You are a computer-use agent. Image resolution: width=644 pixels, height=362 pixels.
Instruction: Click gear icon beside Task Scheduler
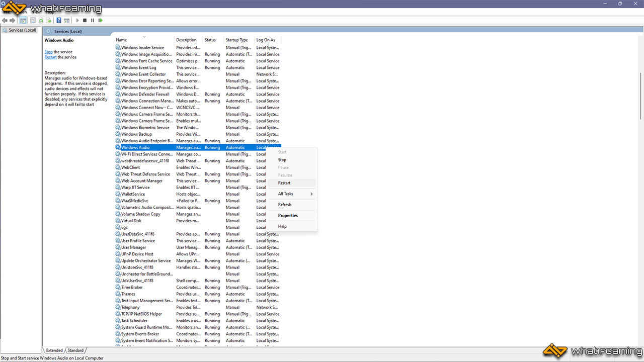(x=118, y=321)
